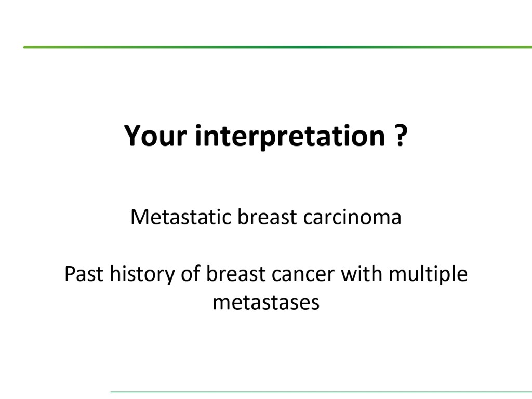The width and height of the screenshot is (532, 399).
Task: Click blank area below the 'metastases' text
Action: pyautogui.click(x=265, y=348)
